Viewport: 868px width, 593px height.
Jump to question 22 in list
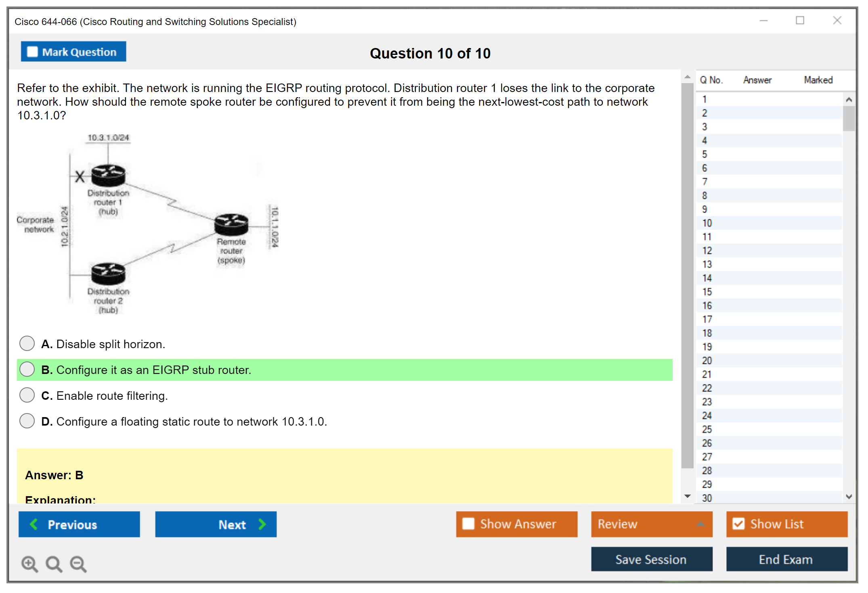pos(707,388)
